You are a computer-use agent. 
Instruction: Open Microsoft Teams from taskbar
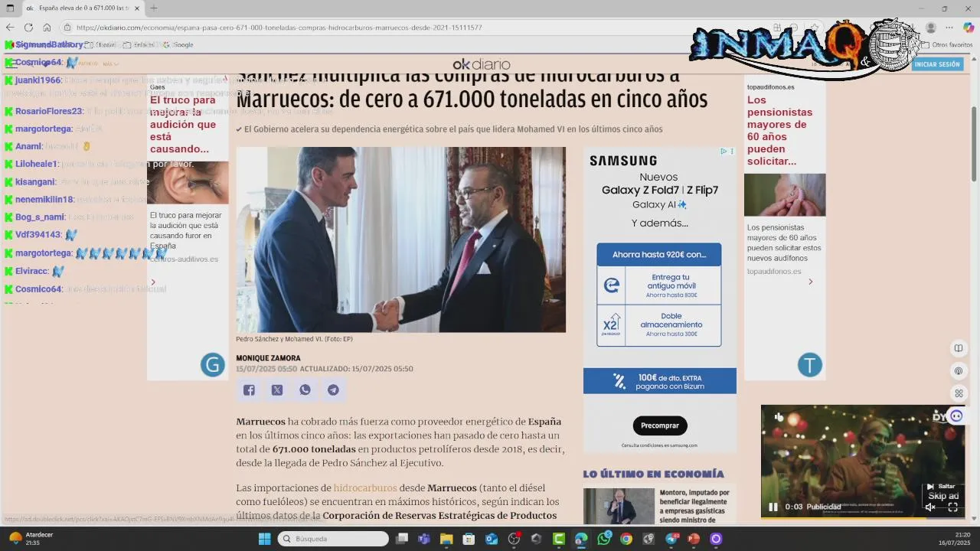423,539
